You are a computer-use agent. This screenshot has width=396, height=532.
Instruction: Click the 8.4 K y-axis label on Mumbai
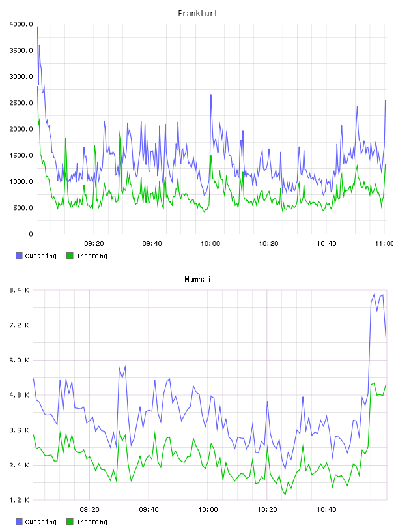point(19,290)
